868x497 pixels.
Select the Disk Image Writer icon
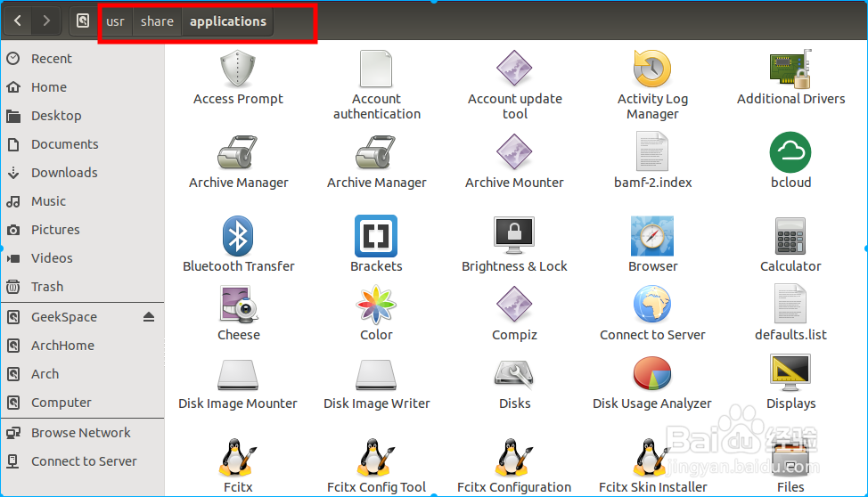[x=376, y=375]
